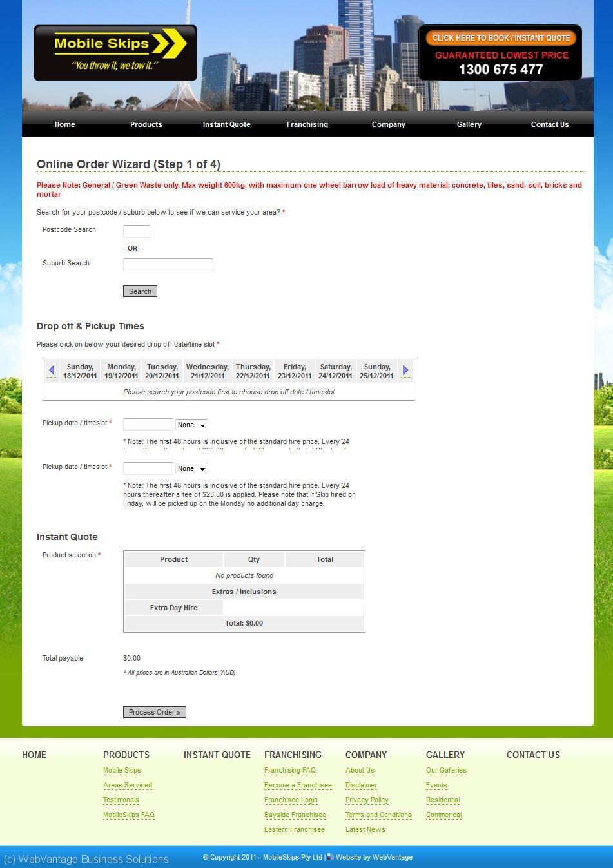Click the first pickup date text field

pyautogui.click(x=148, y=425)
